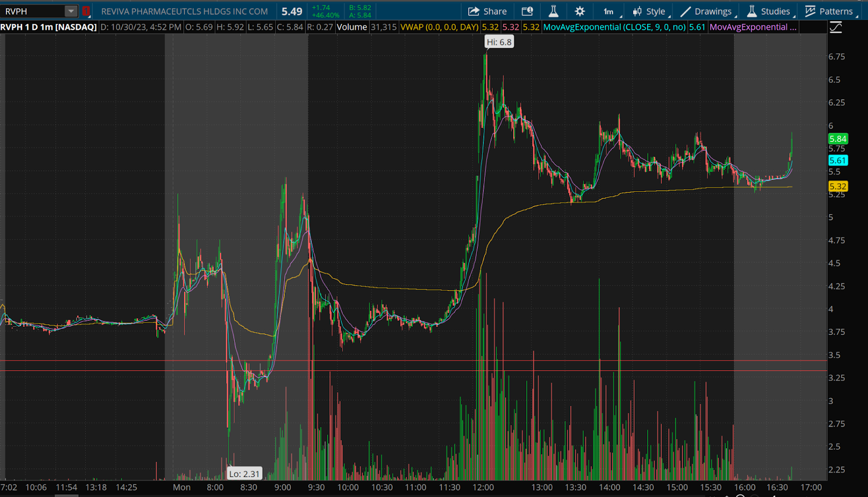The height and width of the screenshot is (497, 868).
Task: Click the REVIVA PHARMACEUTCLS HLDGS INC COM name
Action: pos(184,11)
